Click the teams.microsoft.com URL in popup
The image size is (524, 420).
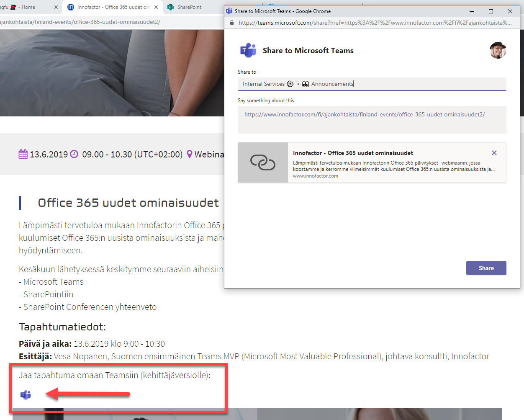(x=375, y=23)
